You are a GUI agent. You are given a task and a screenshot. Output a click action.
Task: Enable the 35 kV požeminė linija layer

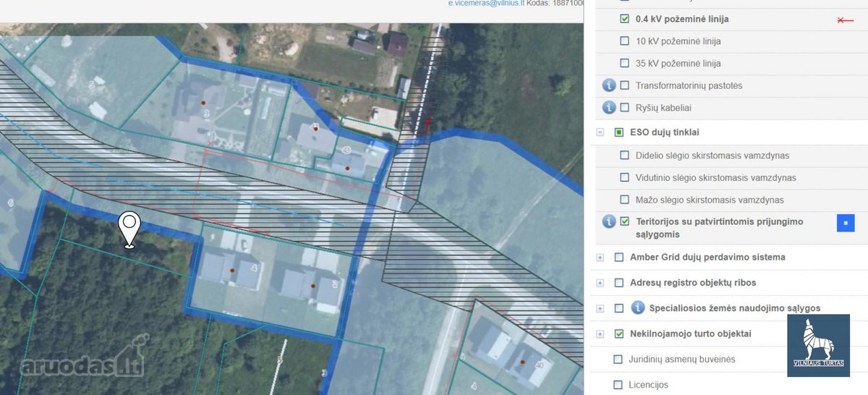[x=625, y=63]
